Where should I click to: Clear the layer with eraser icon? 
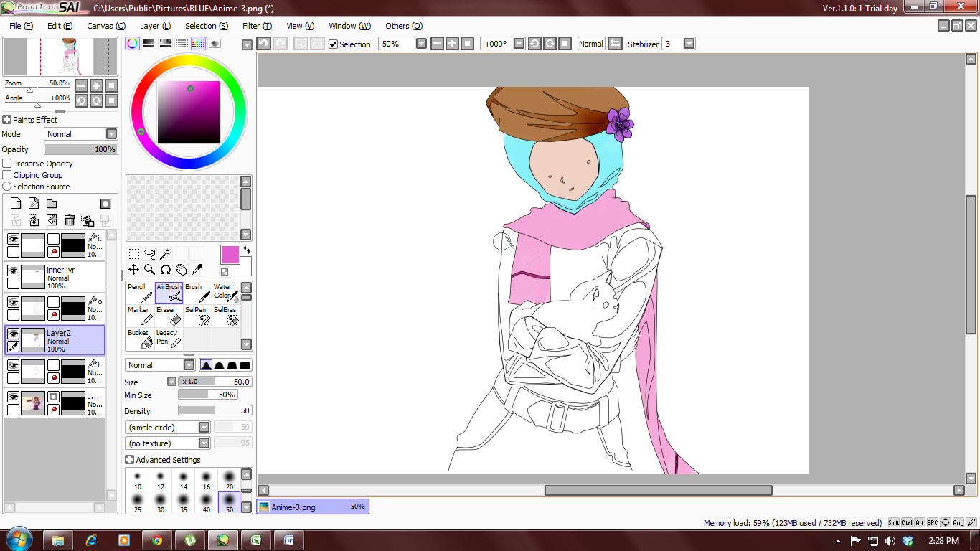coord(52,220)
